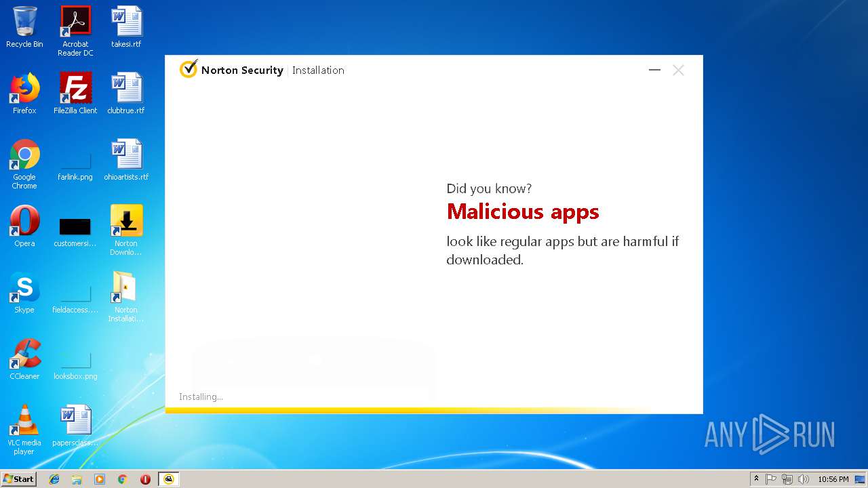Launch VLC media player shortcut

(24, 430)
